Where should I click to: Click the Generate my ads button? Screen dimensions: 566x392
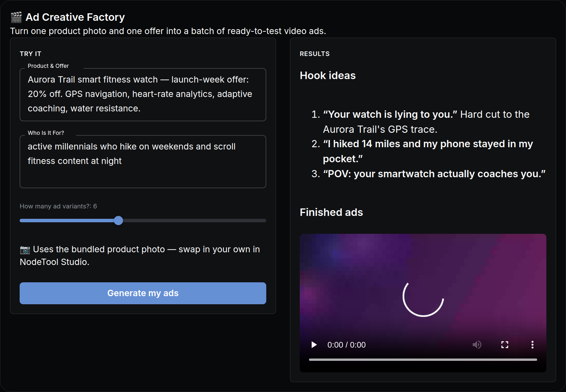[143, 293]
